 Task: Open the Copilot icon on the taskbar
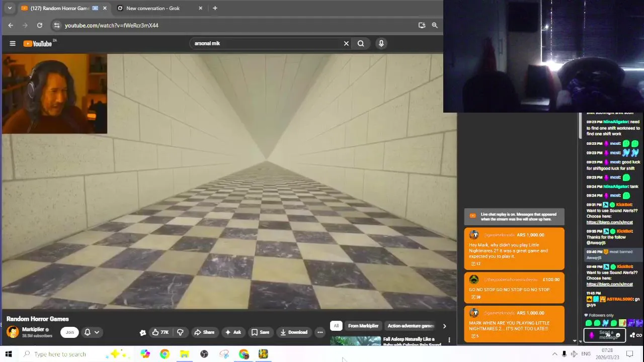tap(145, 354)
